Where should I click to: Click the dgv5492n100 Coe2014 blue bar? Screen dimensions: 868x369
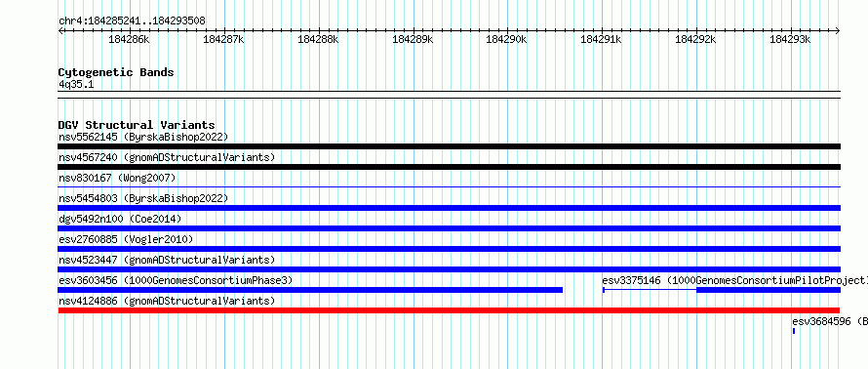coord(449,228)
